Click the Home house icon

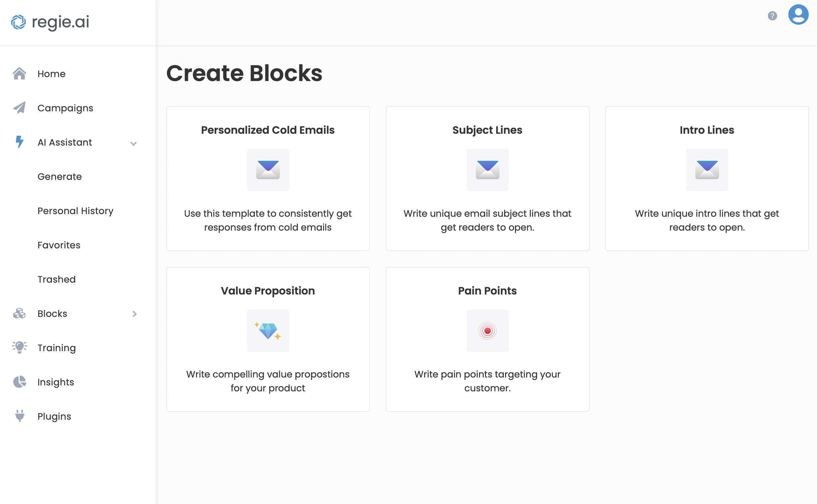[19, 74]
